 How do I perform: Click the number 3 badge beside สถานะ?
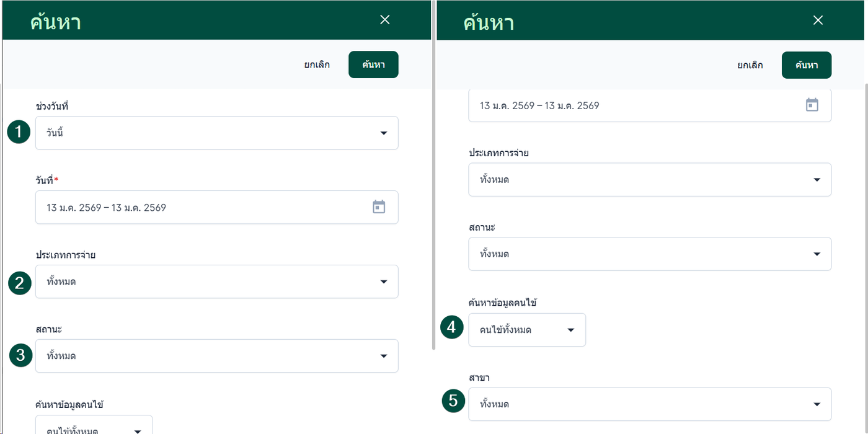pyautogui.click(x=20, y=355)
